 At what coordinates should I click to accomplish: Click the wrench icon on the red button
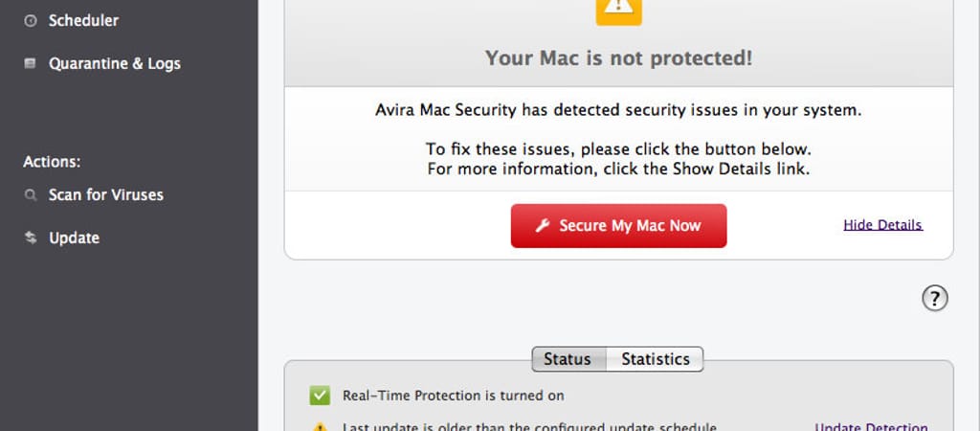pos(542,226)
